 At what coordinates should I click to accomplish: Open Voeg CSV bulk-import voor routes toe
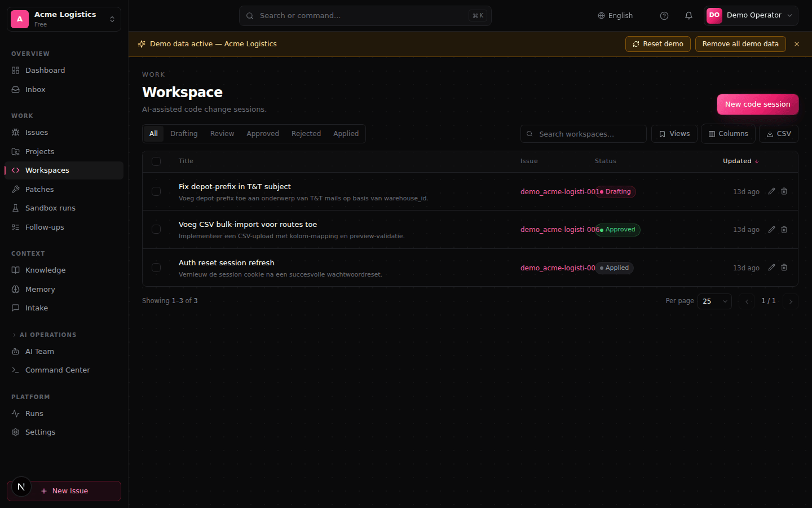pos(248,225)
